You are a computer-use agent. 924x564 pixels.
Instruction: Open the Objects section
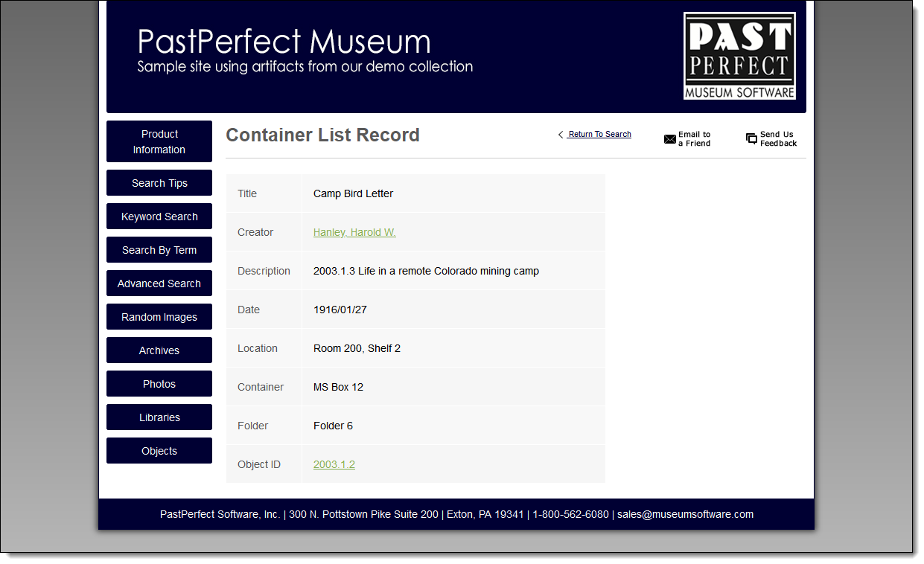(x=159, y=450)
